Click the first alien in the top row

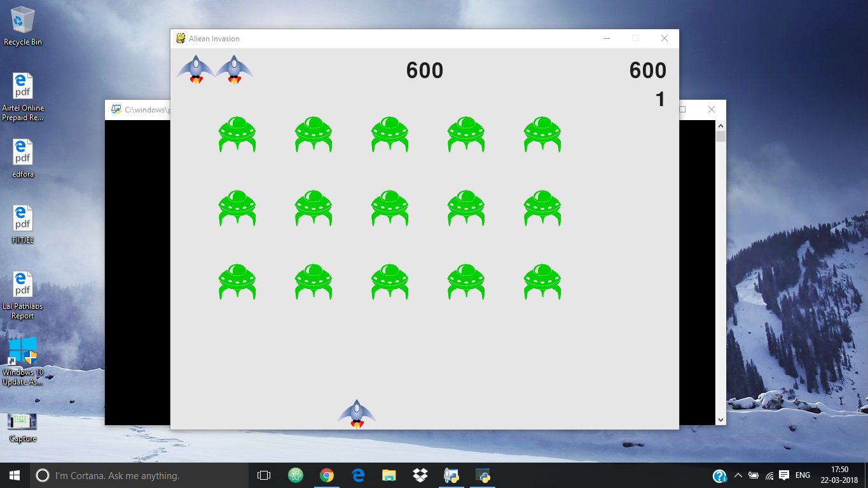pyautogui.click(x=237, y=134)
